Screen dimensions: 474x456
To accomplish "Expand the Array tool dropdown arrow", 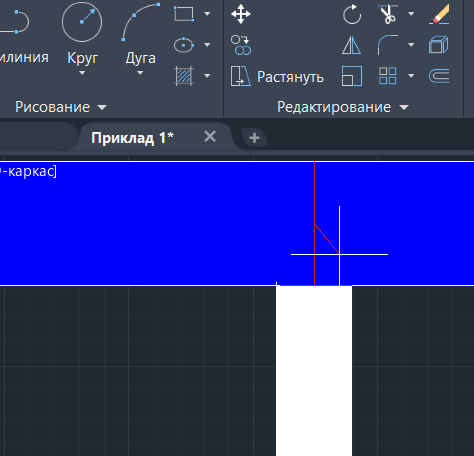I will tap(411, 76).
